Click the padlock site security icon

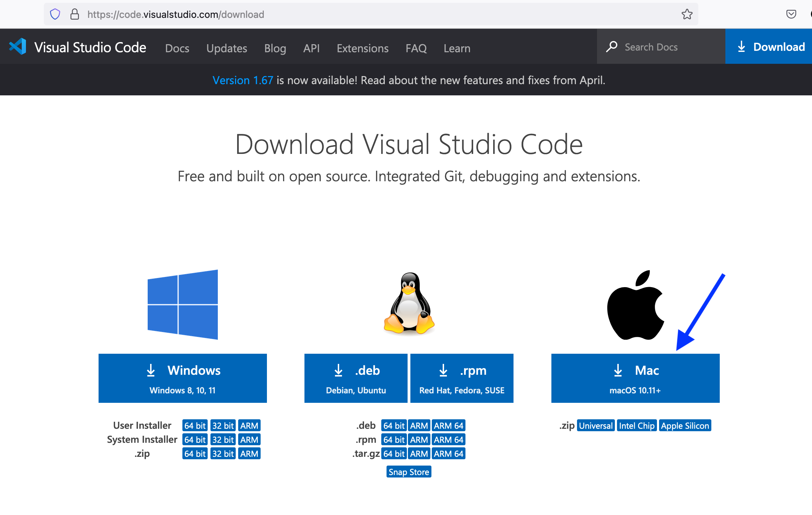coord(74,14)
